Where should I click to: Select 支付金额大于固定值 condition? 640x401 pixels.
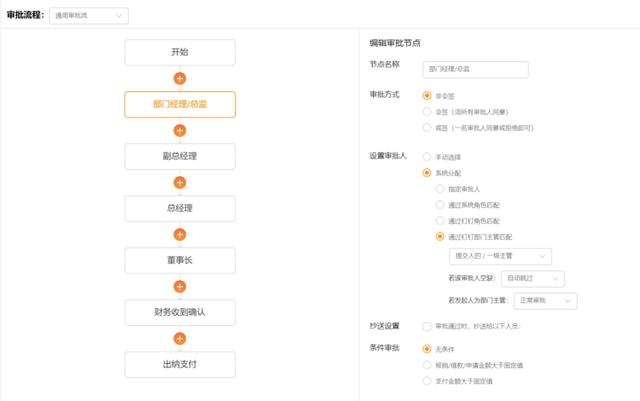coord(427,381)
